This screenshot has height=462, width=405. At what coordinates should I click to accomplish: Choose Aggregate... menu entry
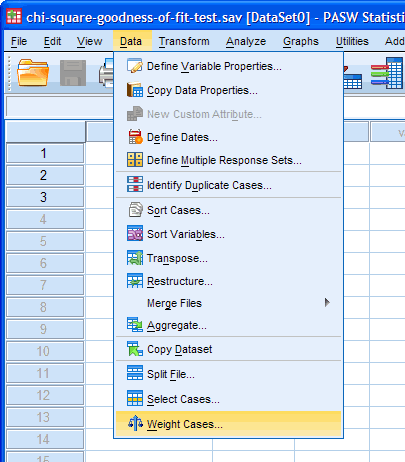pos(228,325)
